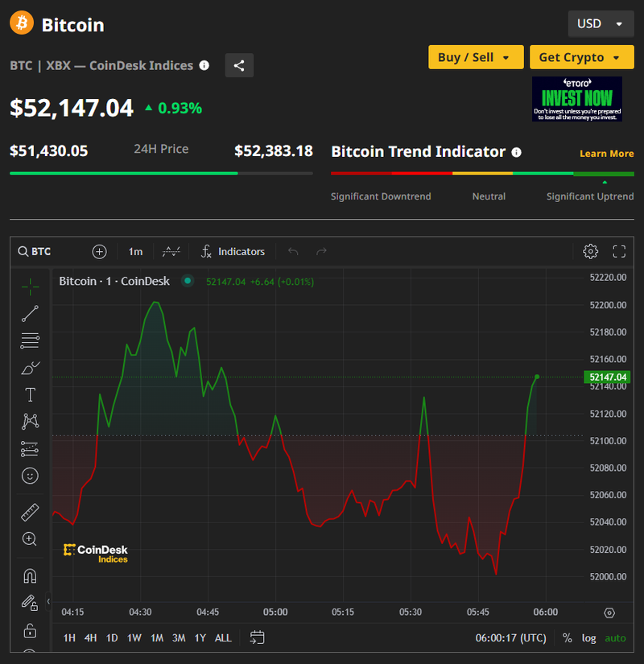Open the emoji icons tool

[30, 476]
